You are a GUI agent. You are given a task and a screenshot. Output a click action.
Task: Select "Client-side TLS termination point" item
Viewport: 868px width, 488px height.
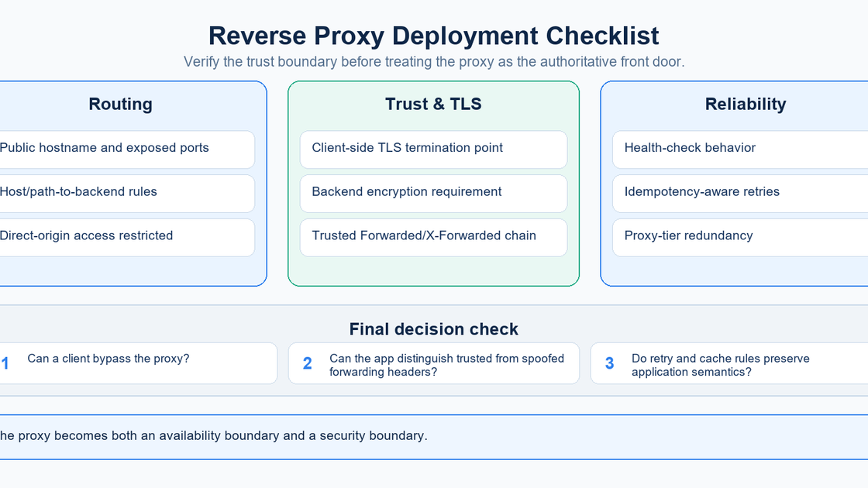(x=433, y=149)
